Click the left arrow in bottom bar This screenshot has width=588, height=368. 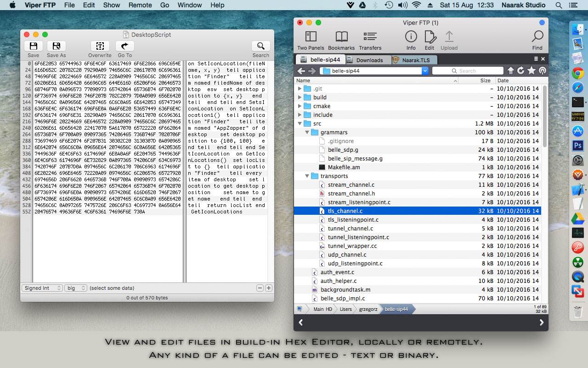[301, 322]
